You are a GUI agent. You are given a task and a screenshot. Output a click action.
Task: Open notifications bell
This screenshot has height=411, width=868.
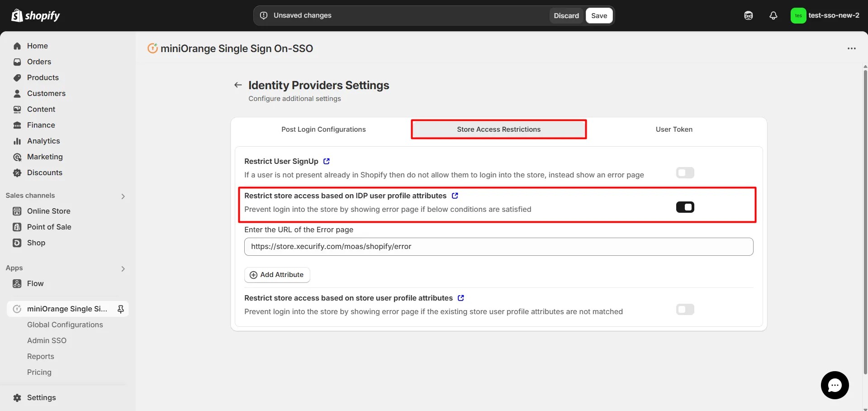pyautogui.click(x=773, y=15)
